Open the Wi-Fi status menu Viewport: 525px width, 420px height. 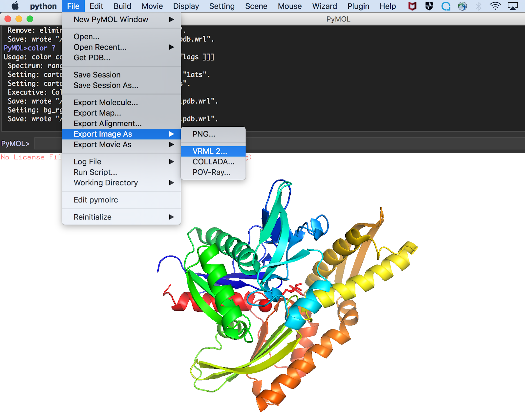[495, 6]
